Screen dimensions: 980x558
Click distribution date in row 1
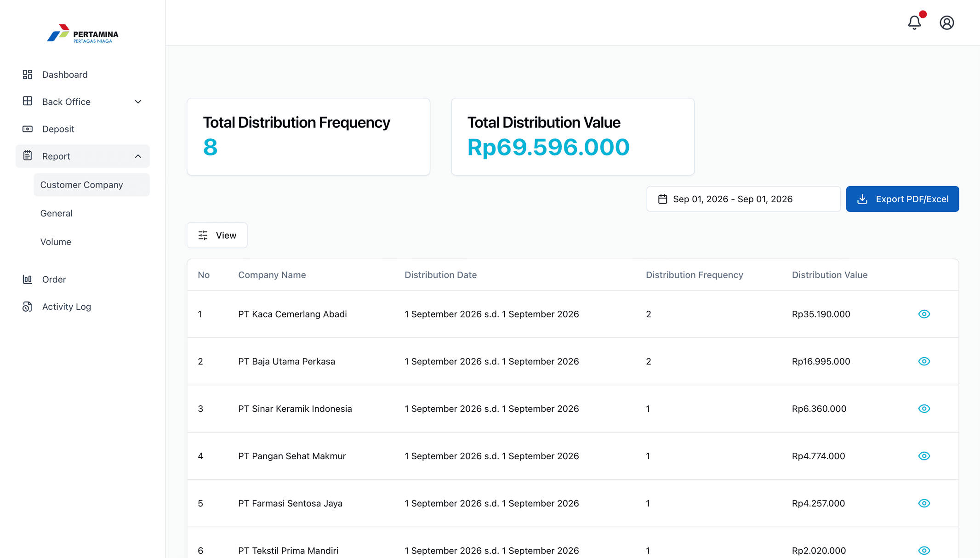[x=491, y=314]
